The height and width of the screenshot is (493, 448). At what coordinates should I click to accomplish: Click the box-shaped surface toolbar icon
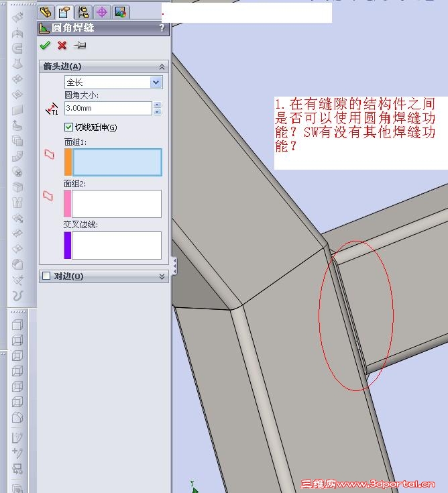pyautogui.click(x=17, y=187)
